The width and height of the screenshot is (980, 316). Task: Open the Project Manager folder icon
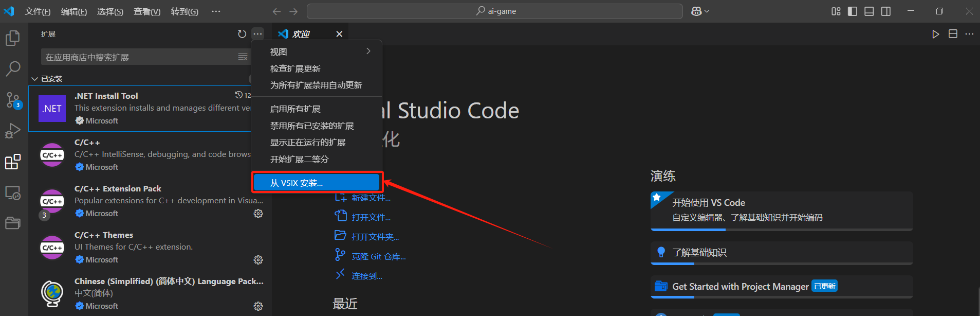point(13,223)
